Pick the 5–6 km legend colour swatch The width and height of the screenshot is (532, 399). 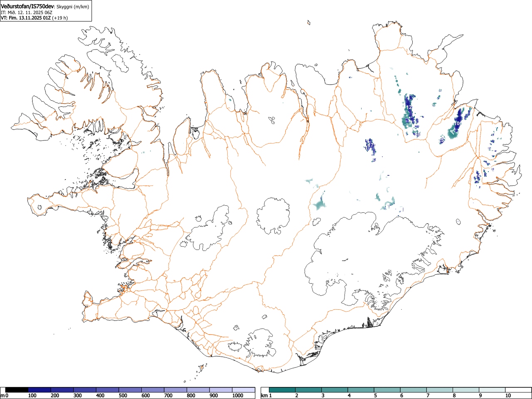click(x=387, y=390)
